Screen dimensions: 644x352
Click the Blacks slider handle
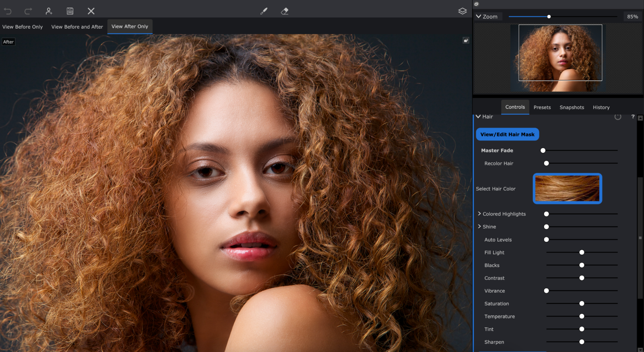pos(582,265)
